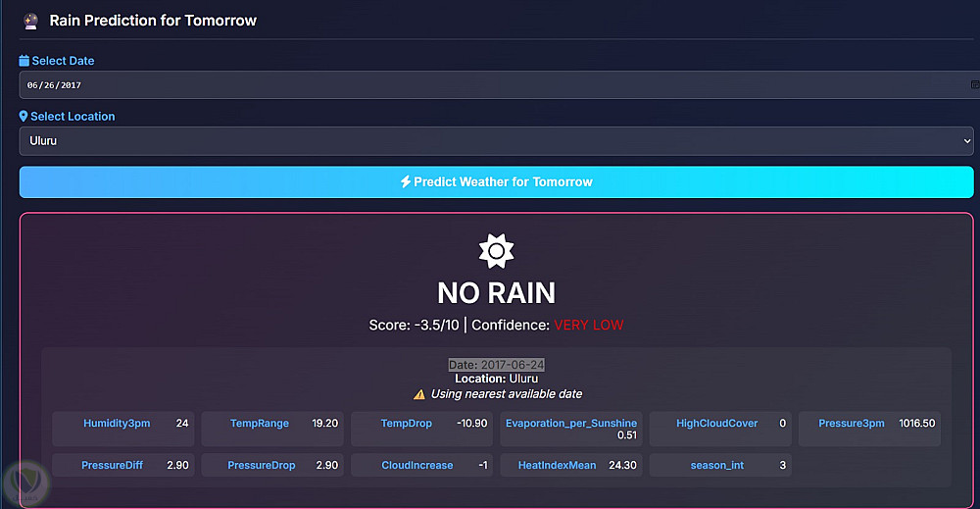The image size is (980, 509).
Task: Click the Rain Prediction for Tomorrow heading
Action: (153, 21)
